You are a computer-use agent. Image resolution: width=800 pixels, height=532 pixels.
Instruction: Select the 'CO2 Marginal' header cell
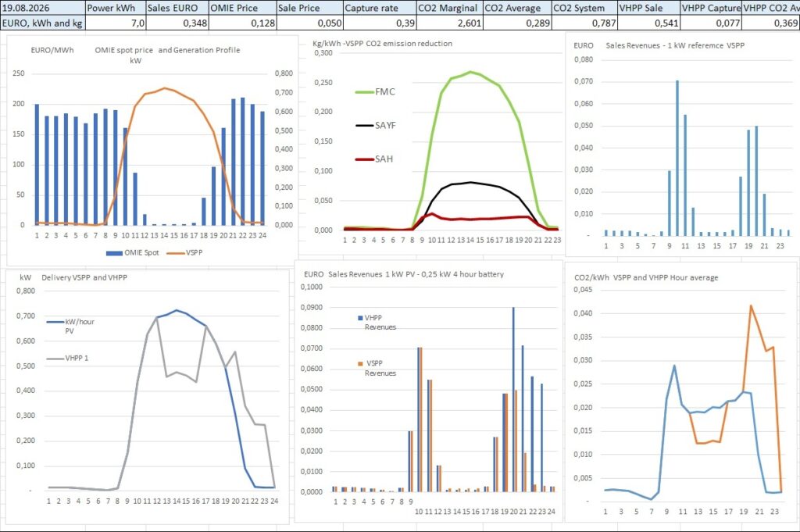click(x=450, y=8)
